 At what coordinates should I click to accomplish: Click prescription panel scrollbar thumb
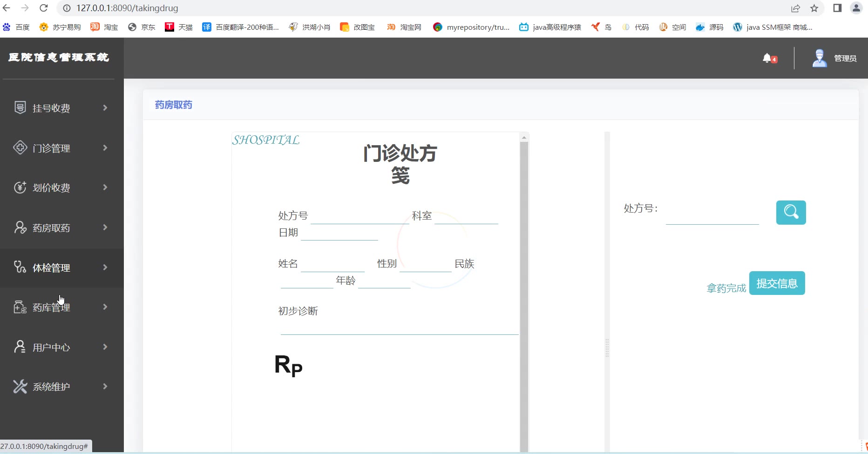click(x=524, y=296)
